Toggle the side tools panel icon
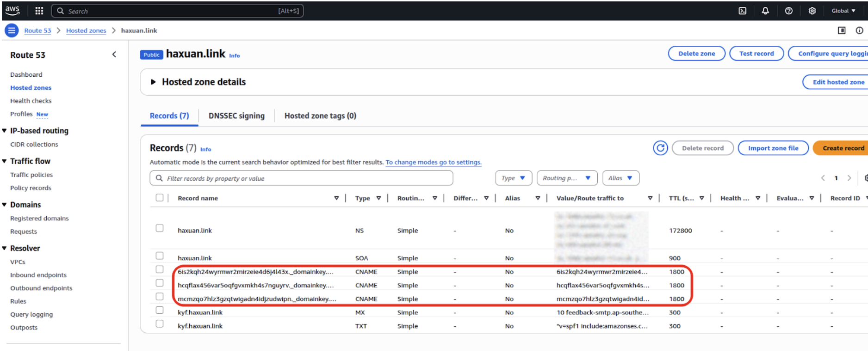Screen dimensions: 868x354 (x=842, y=31)
